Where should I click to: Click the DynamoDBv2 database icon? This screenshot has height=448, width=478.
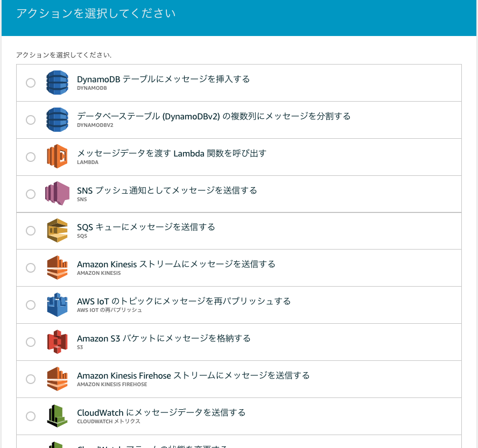(57, 119)
